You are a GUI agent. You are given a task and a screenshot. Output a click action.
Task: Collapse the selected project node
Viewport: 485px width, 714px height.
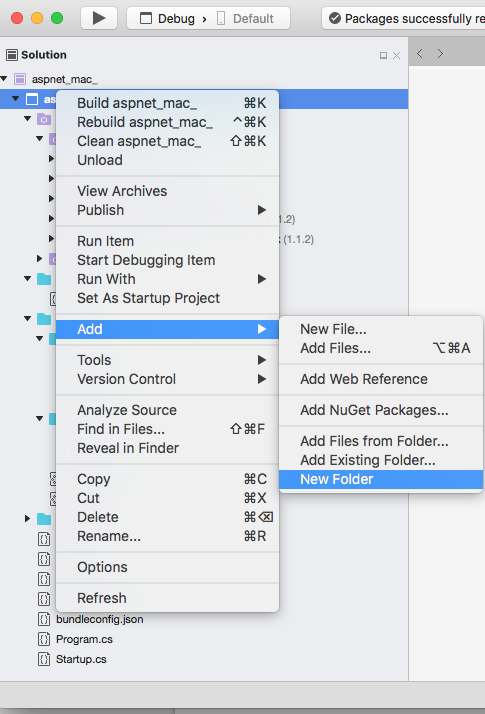[x=15, y=98]
